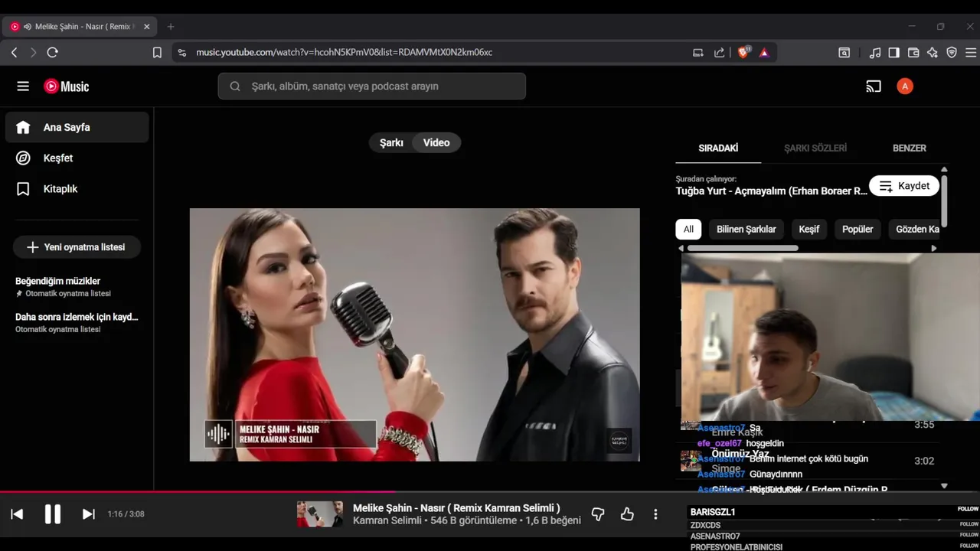
Task: Click the queue panel's down scroll arrow
Action: pyautogui.click(x=944, y=486)
